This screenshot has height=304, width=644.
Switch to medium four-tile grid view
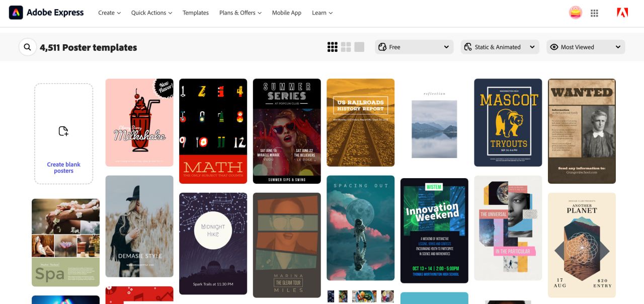(346, 47)
